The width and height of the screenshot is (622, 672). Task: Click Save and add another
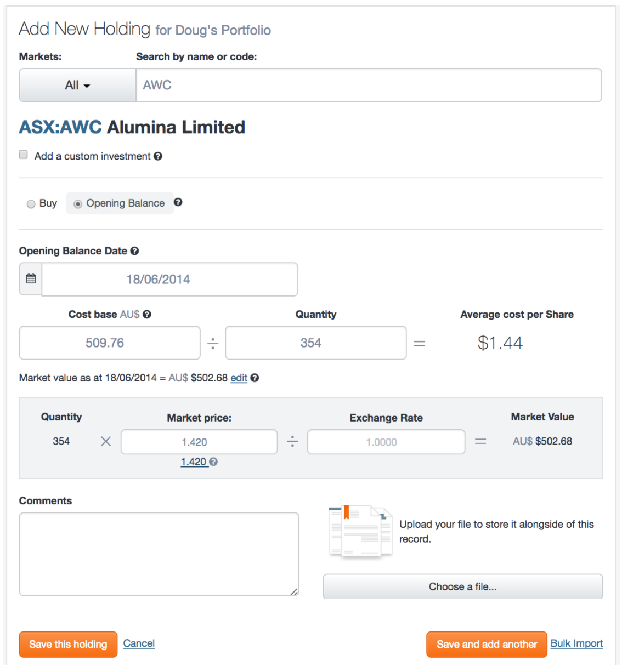point(486,644)
